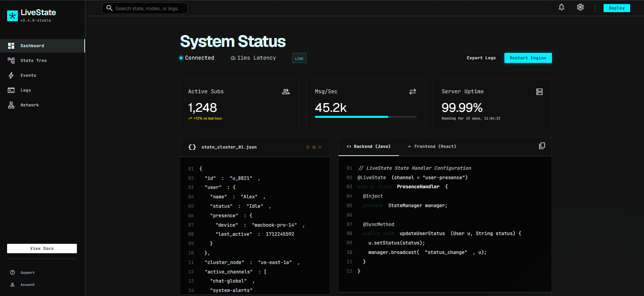Click the "macbook-pro-14" device value
Screen dimensions: 644x296
tap(274, 225)
